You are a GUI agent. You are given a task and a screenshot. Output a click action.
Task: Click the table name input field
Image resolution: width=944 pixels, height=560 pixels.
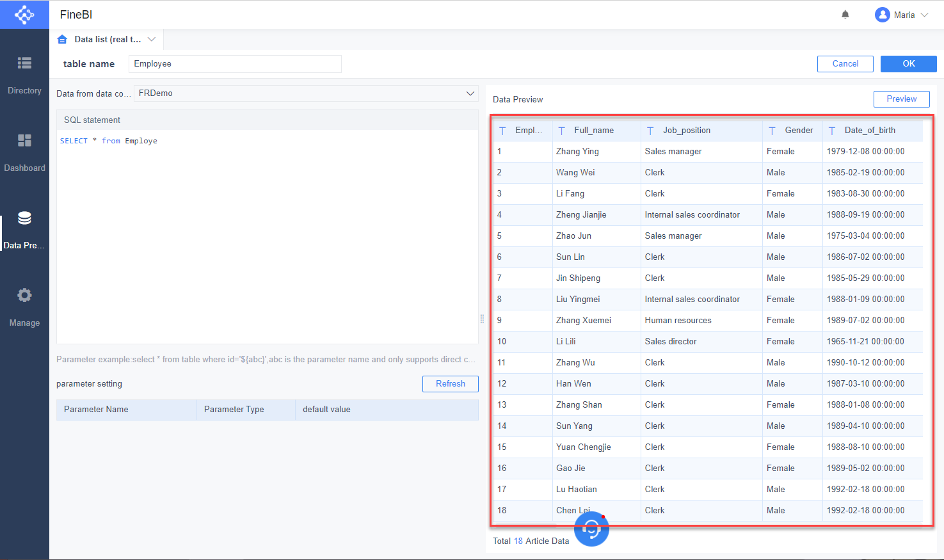click(235, 64)
